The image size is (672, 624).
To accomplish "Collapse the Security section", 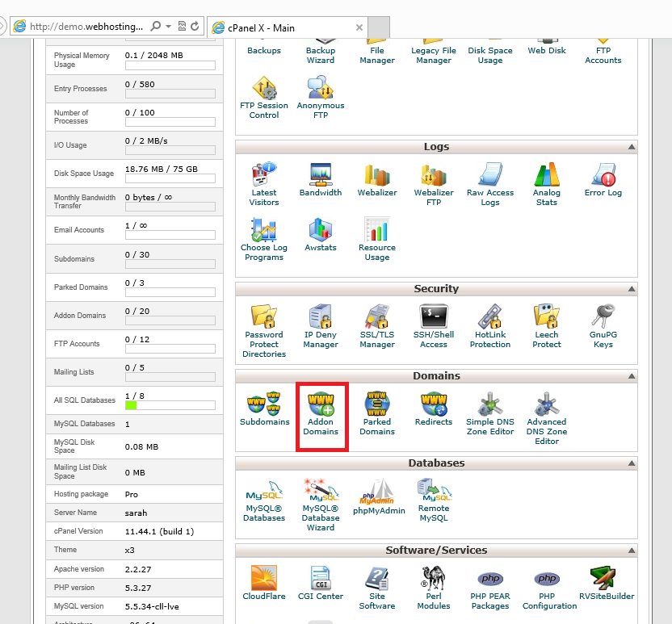I will point(630,289).
